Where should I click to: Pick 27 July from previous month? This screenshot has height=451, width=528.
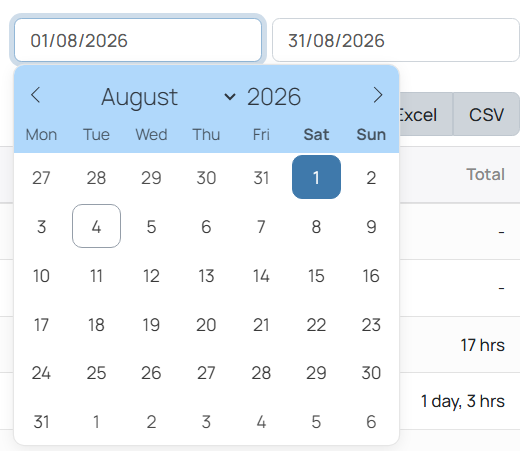(x=41, y=177)
